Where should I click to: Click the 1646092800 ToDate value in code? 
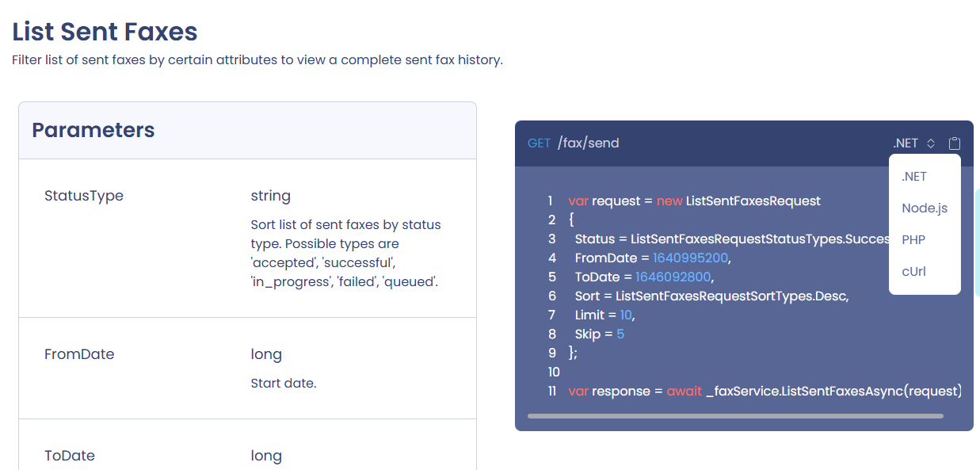tap(673, 277)
